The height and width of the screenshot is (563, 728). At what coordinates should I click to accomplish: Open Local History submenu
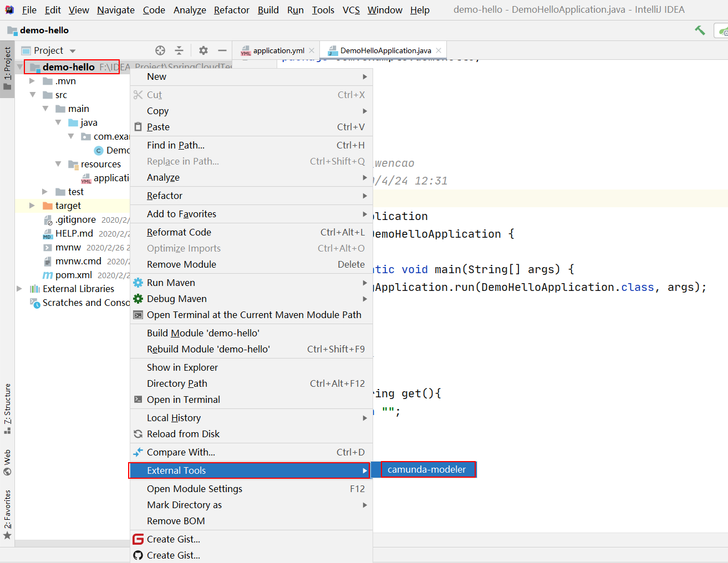(251, 418)
